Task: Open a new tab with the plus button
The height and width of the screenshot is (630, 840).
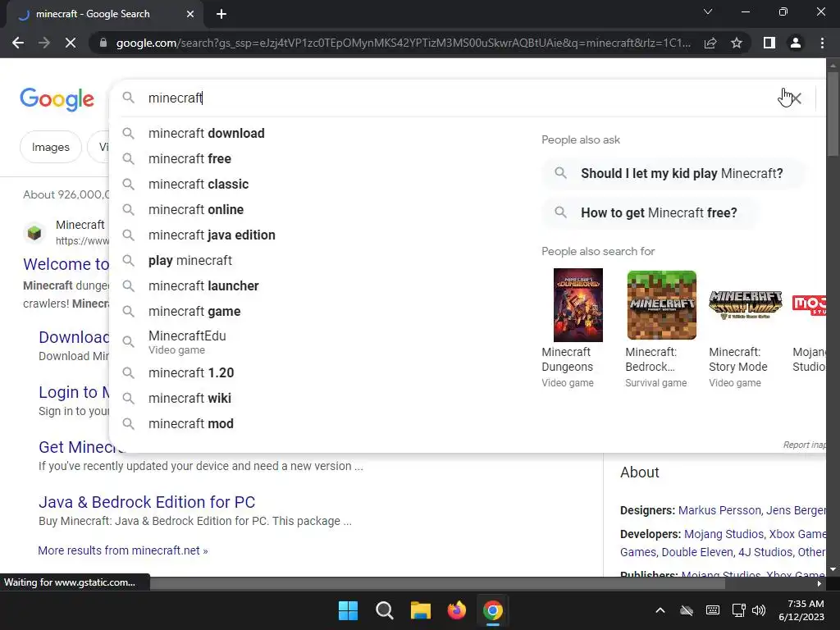Action: click(x=221, y=14)
